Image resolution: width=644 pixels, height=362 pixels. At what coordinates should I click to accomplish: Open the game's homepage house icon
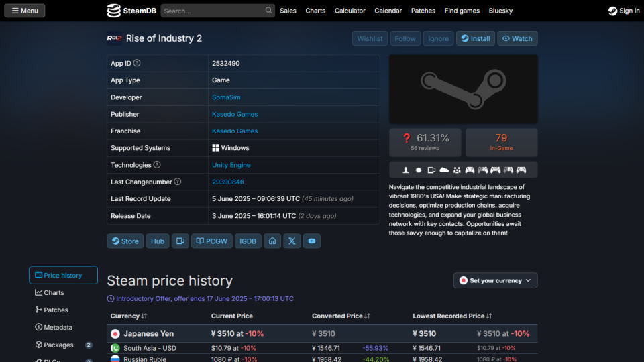tap(272, 241)
